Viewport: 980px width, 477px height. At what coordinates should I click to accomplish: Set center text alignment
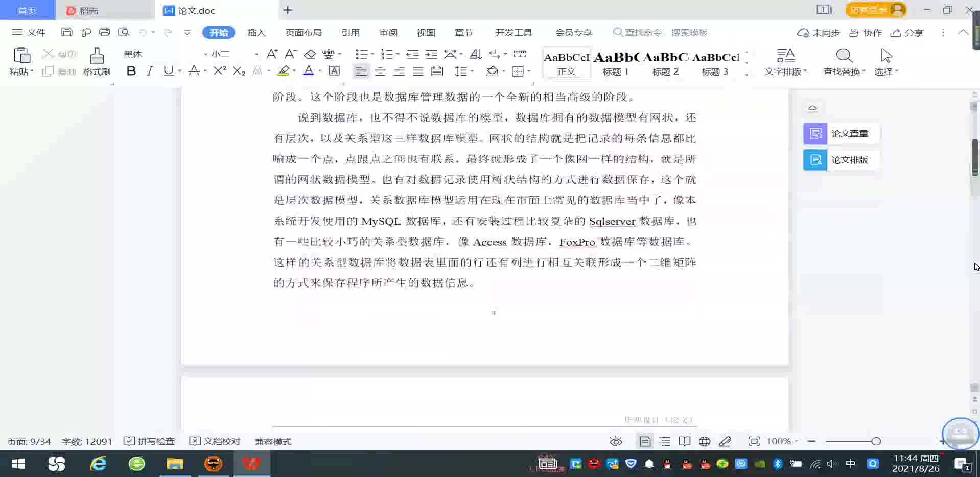click(x=380, y=71)
